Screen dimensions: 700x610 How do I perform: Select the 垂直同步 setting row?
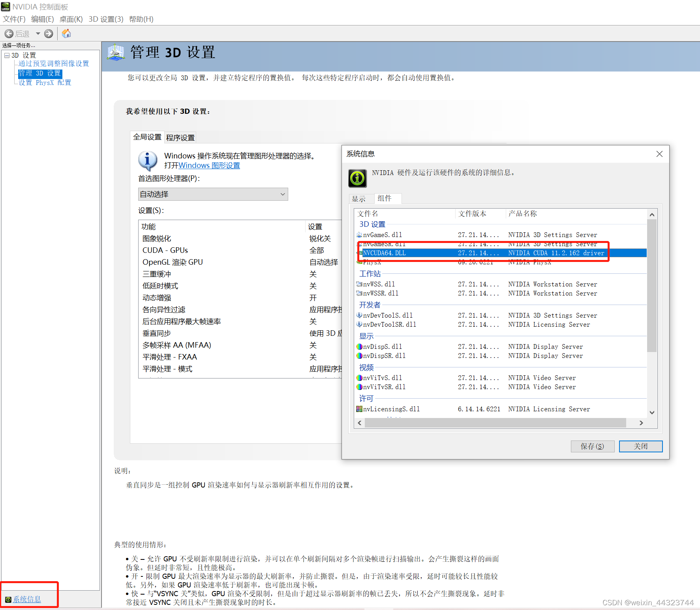click(x=240, y=333)
